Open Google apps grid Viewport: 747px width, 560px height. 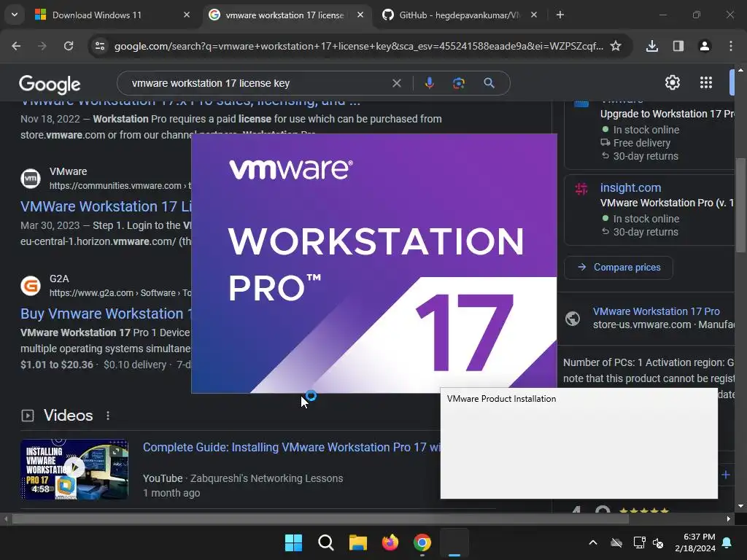(706, 83)
